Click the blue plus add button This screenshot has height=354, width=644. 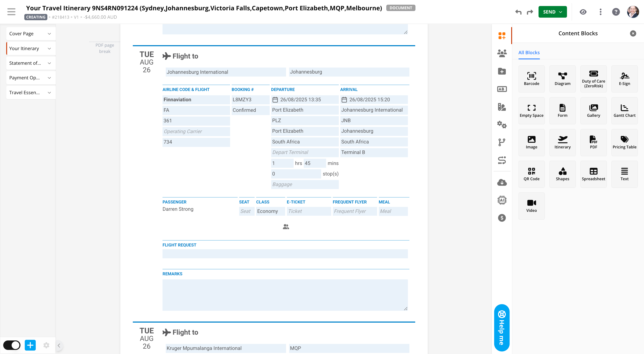click(x=30, y=345)
